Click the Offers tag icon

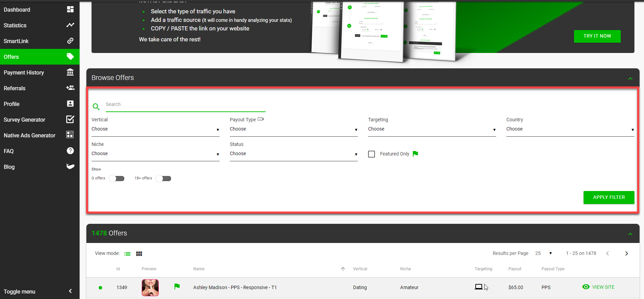pyautogui.click(x=70, y=56)
